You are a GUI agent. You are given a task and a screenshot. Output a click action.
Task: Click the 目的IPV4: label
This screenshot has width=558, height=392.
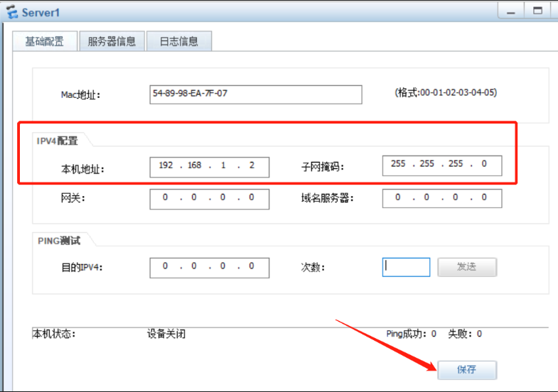pyautogui.click(x=82, y=267)
